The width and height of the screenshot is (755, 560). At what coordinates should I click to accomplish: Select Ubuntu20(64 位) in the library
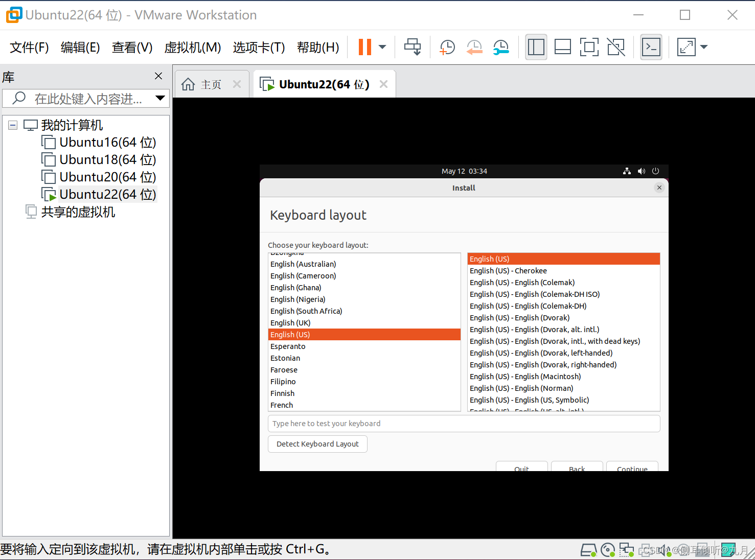pos(99,177)
